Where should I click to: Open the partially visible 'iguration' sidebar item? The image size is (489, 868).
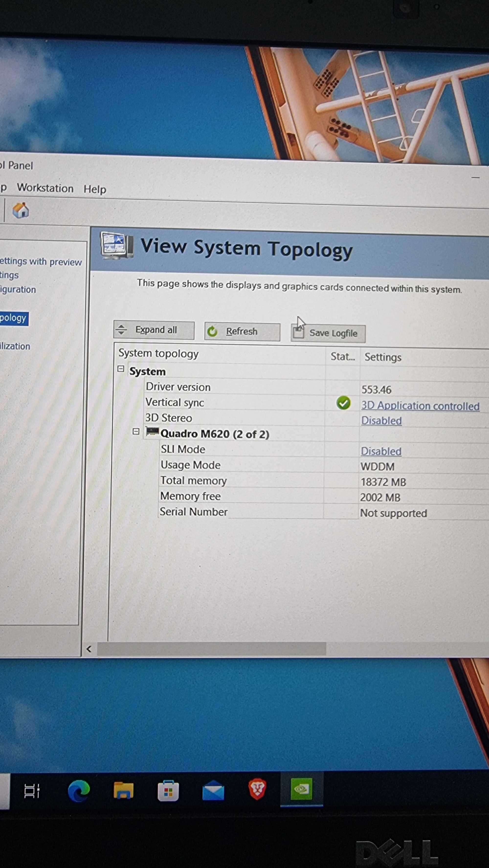[x=18, y=289]
